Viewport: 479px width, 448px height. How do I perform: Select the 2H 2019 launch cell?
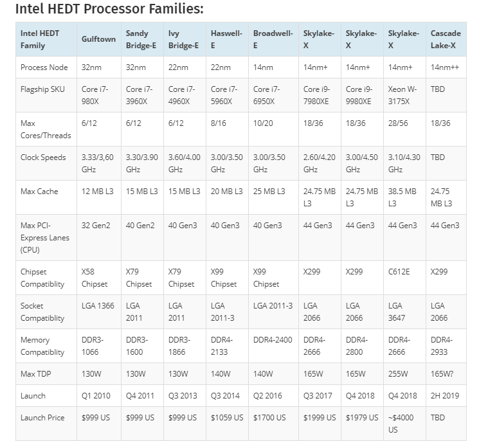[x=446, y=396]
